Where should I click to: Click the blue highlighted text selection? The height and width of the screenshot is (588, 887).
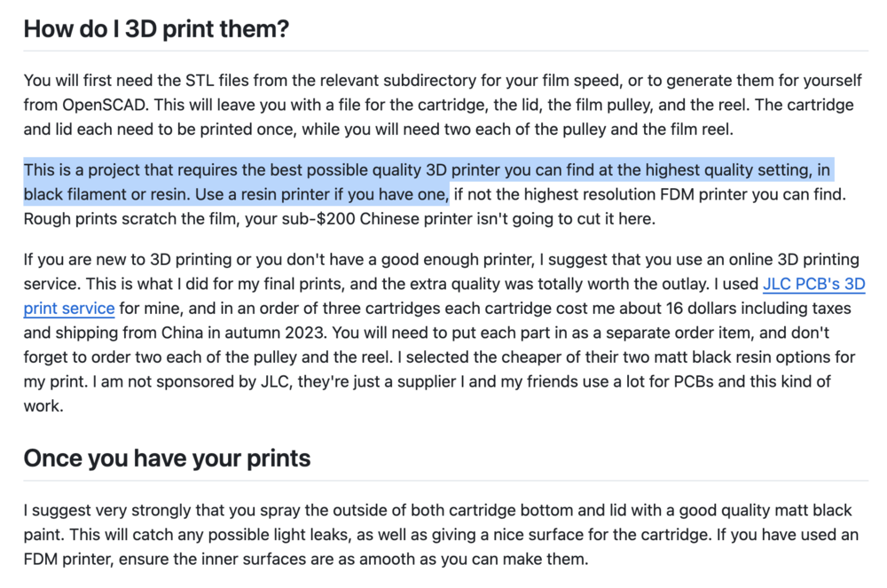tap(426, 169)
